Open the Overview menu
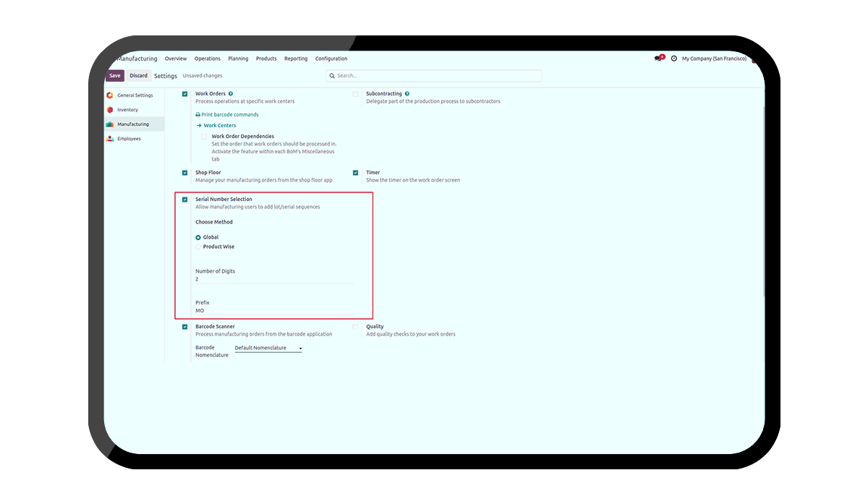This screenshot has width=868, height=504. tap(176, 59)
